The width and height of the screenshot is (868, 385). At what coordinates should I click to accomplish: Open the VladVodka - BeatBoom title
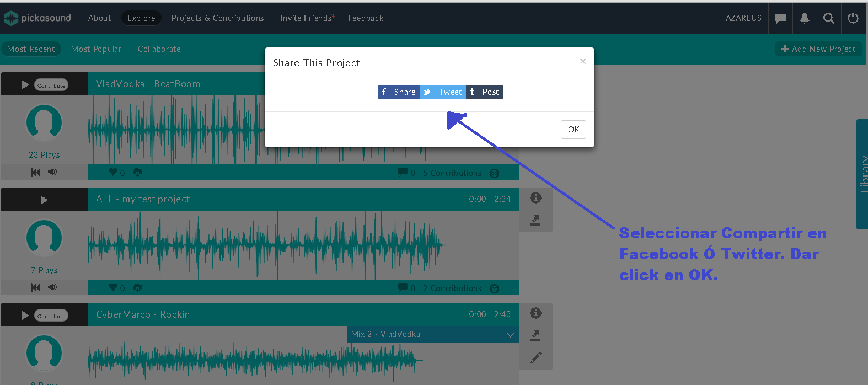click(x=148, y=84)
